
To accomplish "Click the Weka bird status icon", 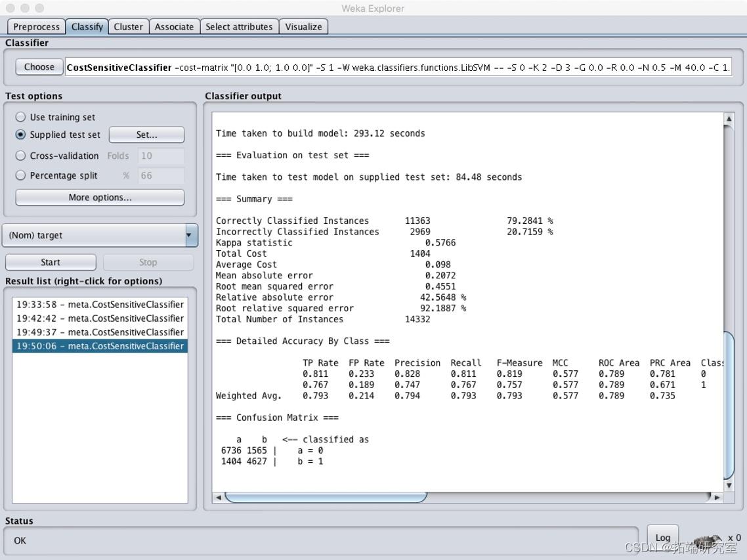I will pos(708,540).
